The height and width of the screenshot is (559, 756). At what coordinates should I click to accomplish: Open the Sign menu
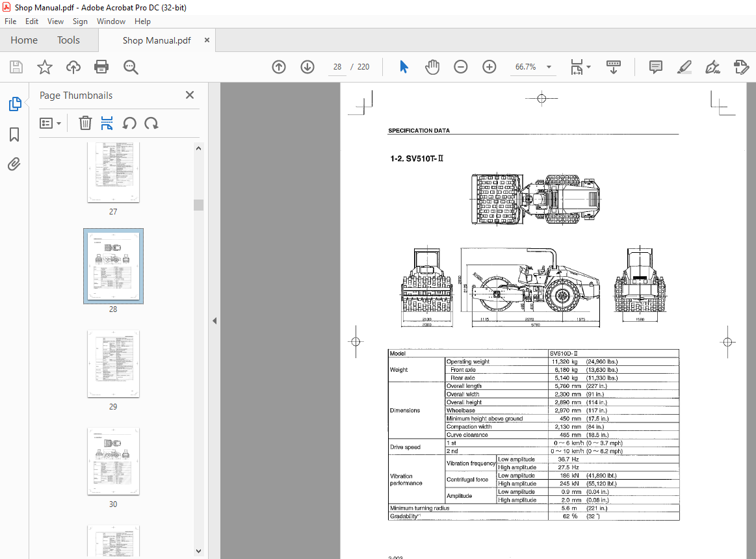point(80,21)
